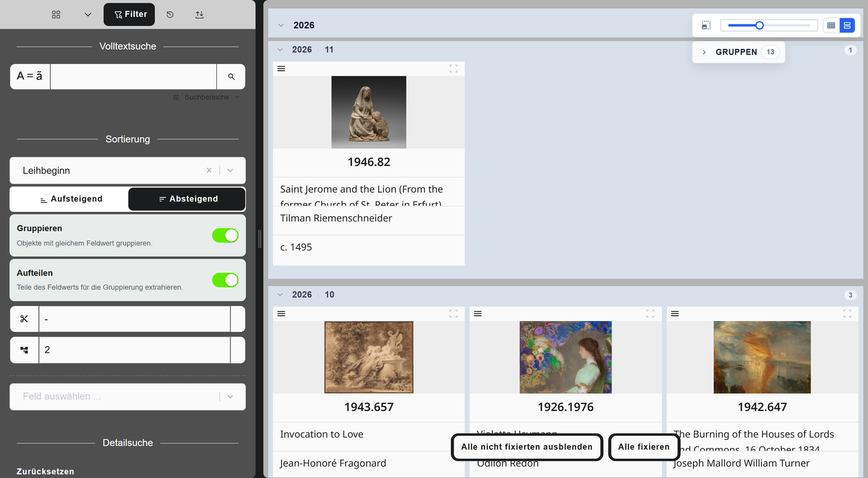
Task: Click the magnifier search icon in Volltextsuche
Action: coord(231,76)
